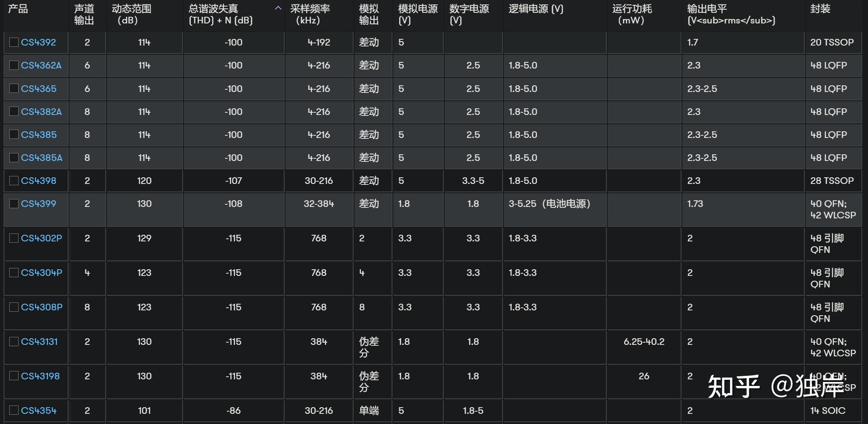Follow the CS4304P product link

pyautogui.click(x=42, y=272)
